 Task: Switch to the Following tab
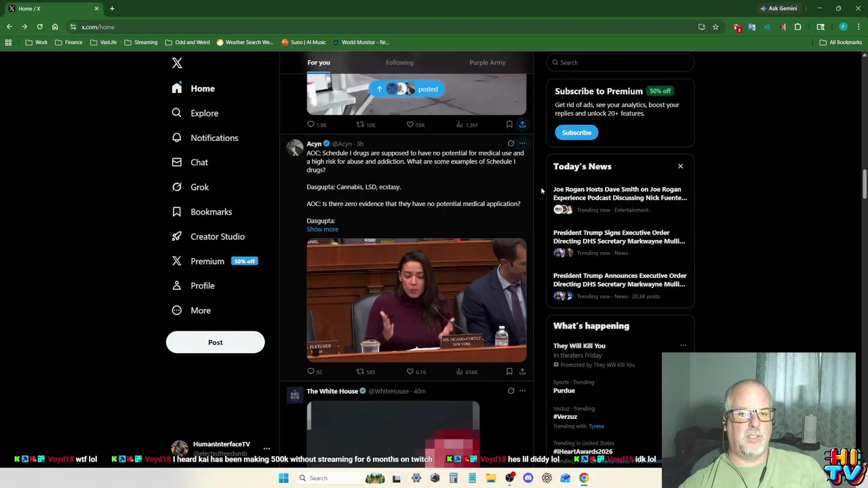(x=399, y=62)
